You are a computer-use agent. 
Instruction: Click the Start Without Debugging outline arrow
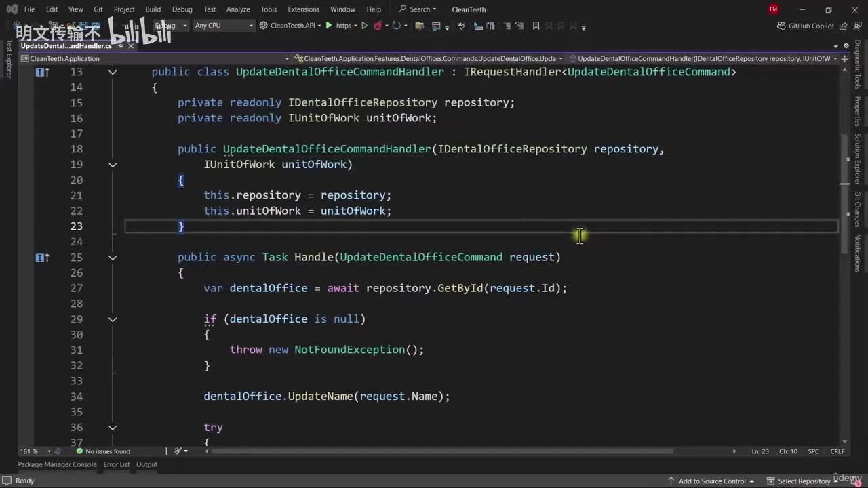364,26
